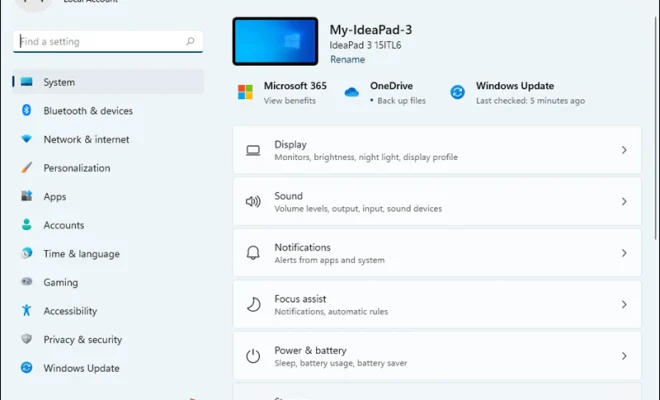Viewport: 660px width, 400px height.
Task: Click the System monitor icon in sidebar
Action: (27, 82)
